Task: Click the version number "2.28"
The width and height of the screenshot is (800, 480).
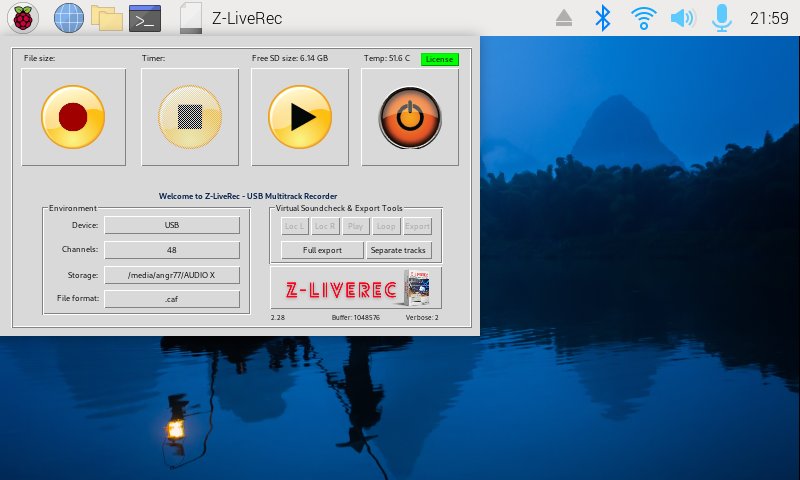Action: [x=278, y=317]
